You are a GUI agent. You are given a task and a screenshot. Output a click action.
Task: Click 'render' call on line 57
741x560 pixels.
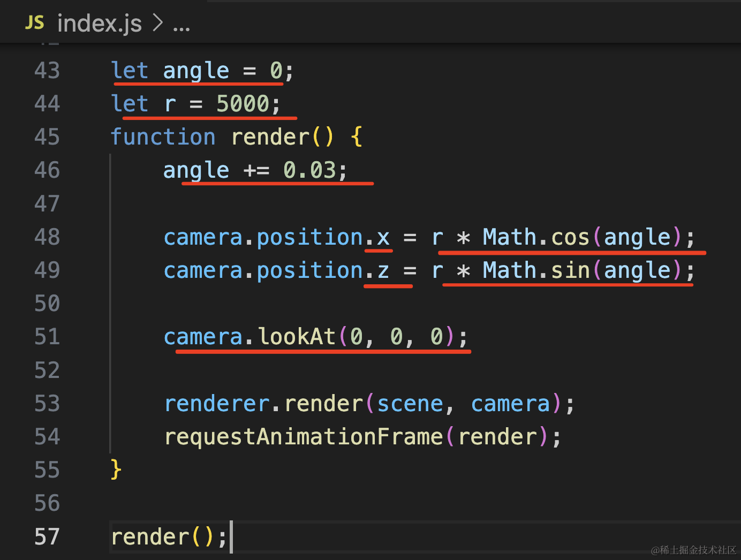(150, 537)
